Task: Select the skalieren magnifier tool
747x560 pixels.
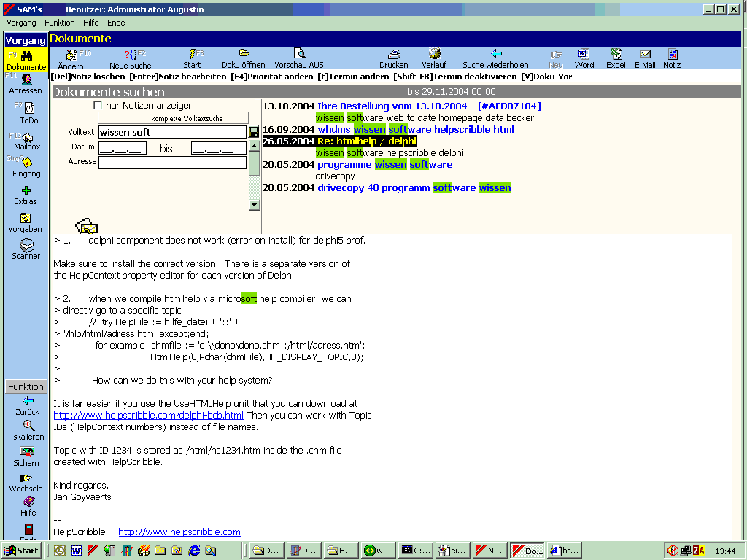Action: 28,430
